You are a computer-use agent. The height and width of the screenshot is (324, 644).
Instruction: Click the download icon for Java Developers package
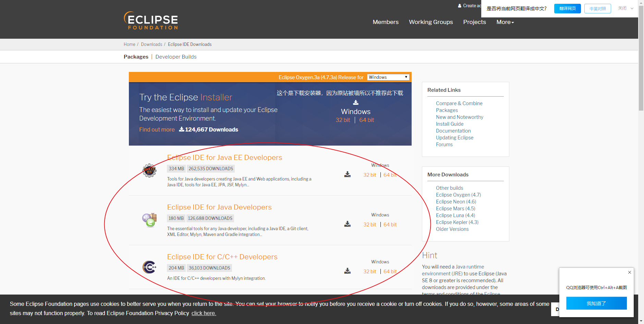[x=348, y=224]
